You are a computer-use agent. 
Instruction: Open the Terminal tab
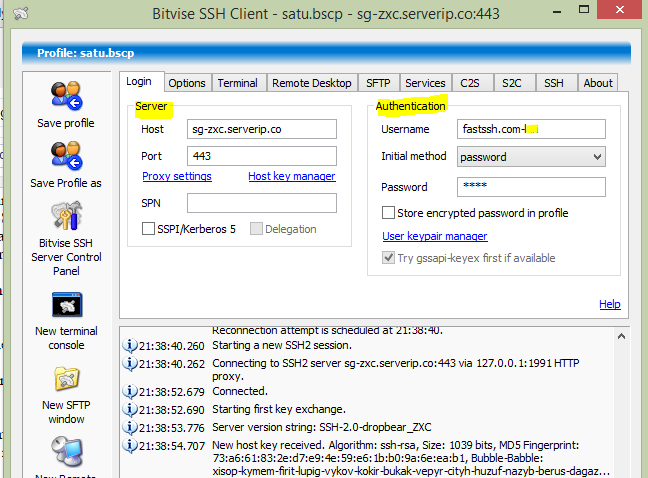[238, 83]
